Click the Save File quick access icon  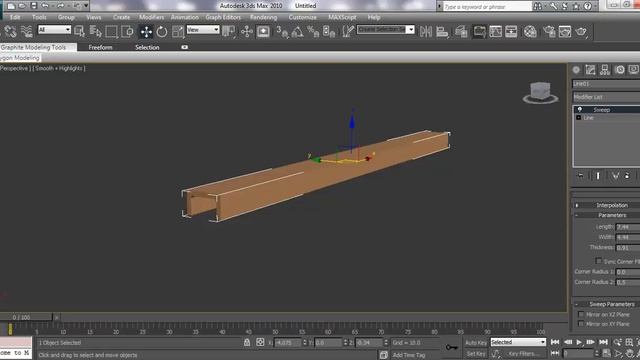point(33,6)
